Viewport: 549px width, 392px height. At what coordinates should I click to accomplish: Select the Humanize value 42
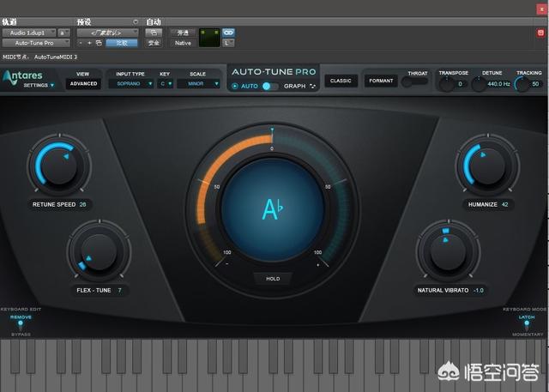click(505, 204)
